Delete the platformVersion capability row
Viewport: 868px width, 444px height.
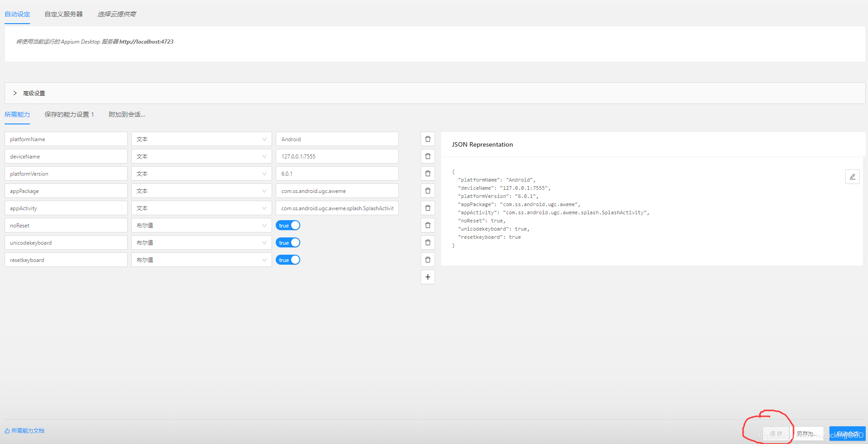click(428, 173)
